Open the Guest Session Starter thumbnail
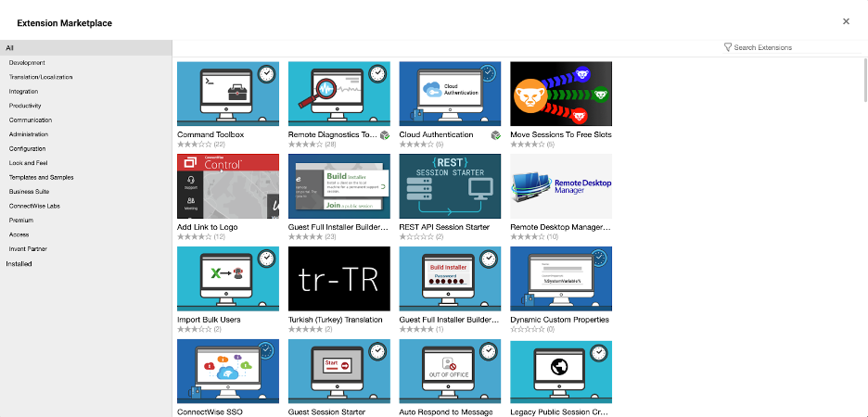The image size is (868, 417). click(339, 372)
